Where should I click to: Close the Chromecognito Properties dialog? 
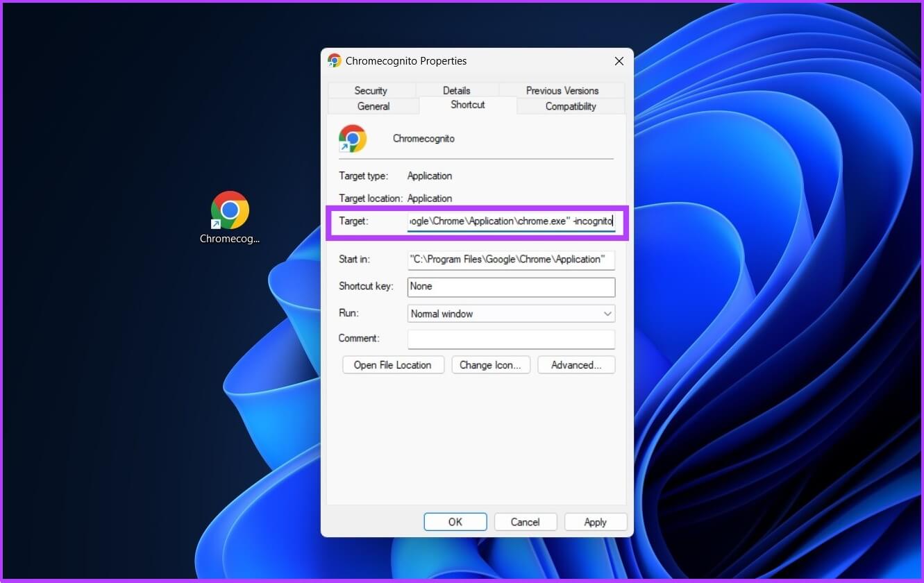coord(619,61)
